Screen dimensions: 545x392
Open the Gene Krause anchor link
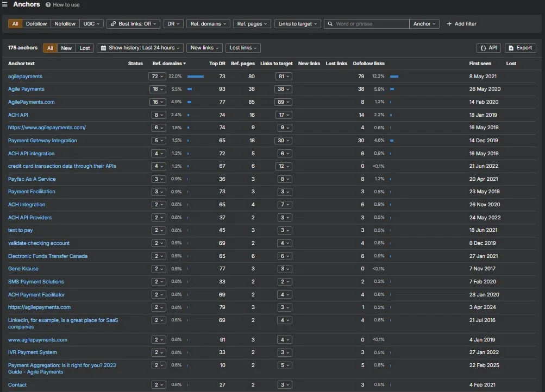23,269
